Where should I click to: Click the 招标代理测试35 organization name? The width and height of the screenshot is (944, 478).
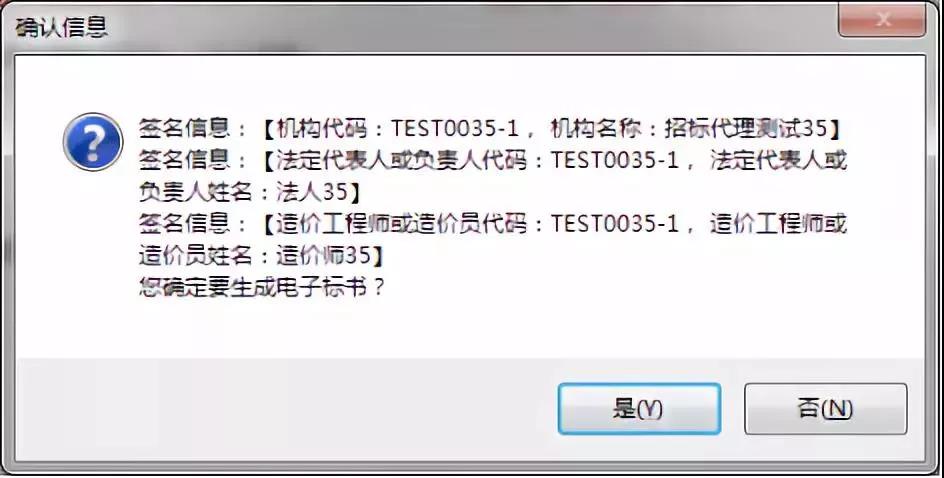click(x=745, y=128)
